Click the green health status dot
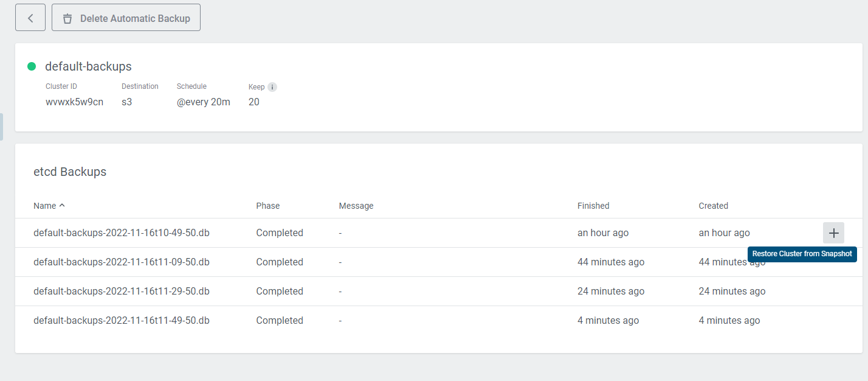 coord(32,66)
